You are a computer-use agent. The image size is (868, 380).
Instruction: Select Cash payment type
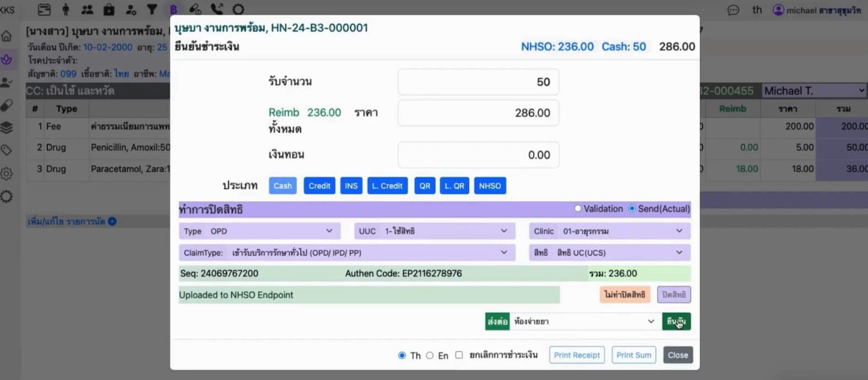pyautogui.click(x=283, y=186)
